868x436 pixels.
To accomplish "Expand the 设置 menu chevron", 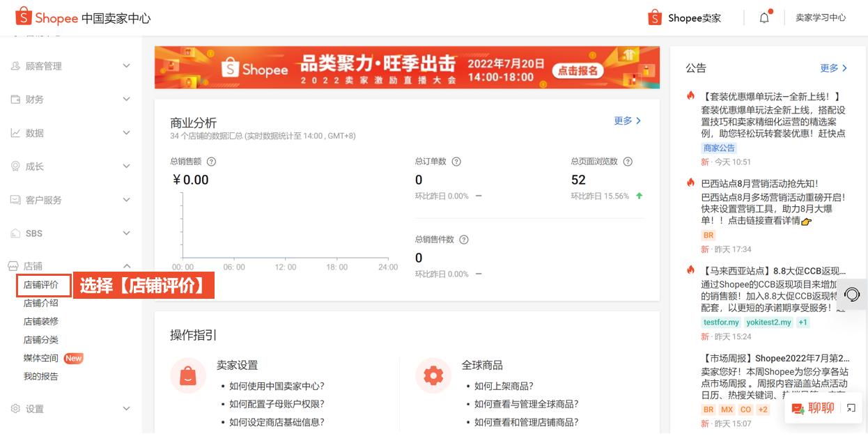I will [126, 408].
